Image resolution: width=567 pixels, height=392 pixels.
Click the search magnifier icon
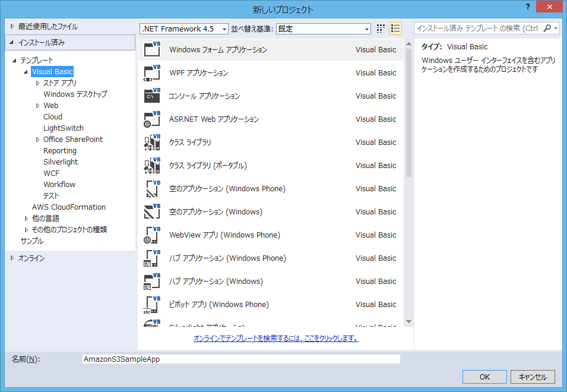[x=547, y=28]
